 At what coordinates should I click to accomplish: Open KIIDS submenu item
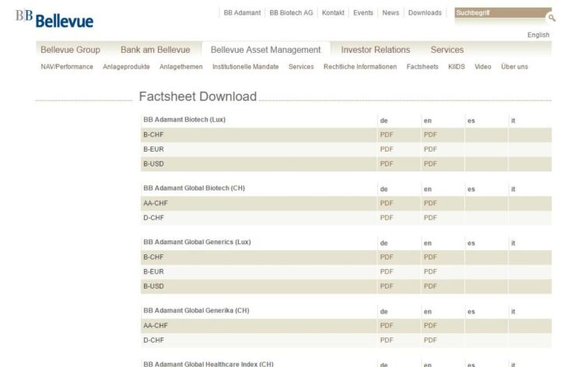click(x=457, y=67)
